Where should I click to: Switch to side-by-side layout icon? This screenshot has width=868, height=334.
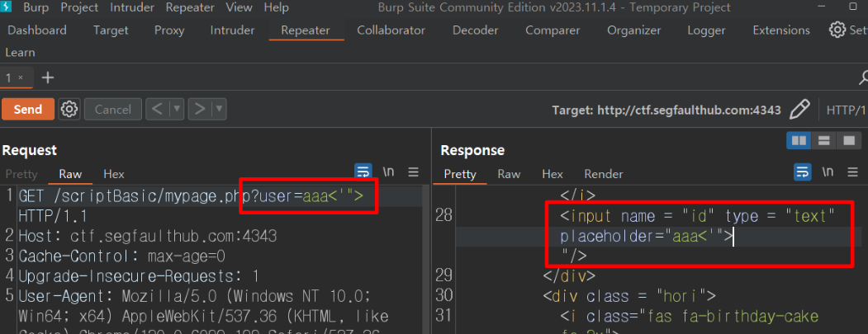point(799,141)
